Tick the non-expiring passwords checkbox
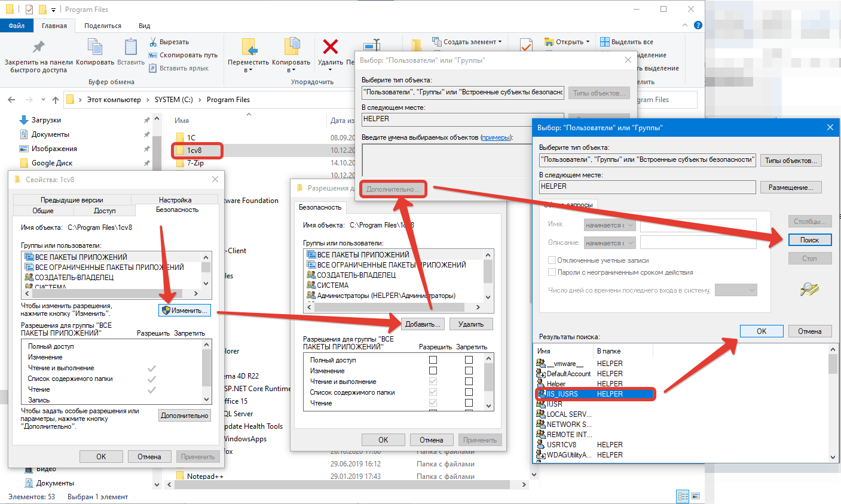The width and height of the screenshot is (841, 504). tap(552, 272)
